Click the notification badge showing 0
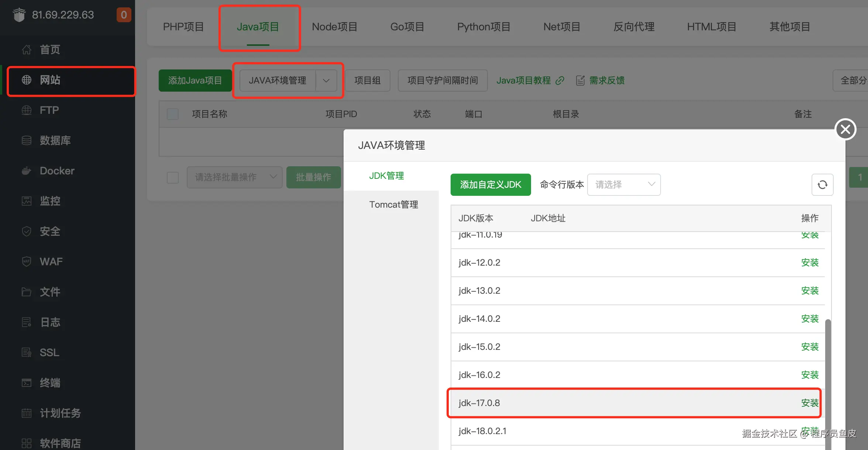868x450 pixels. (124, 15)
